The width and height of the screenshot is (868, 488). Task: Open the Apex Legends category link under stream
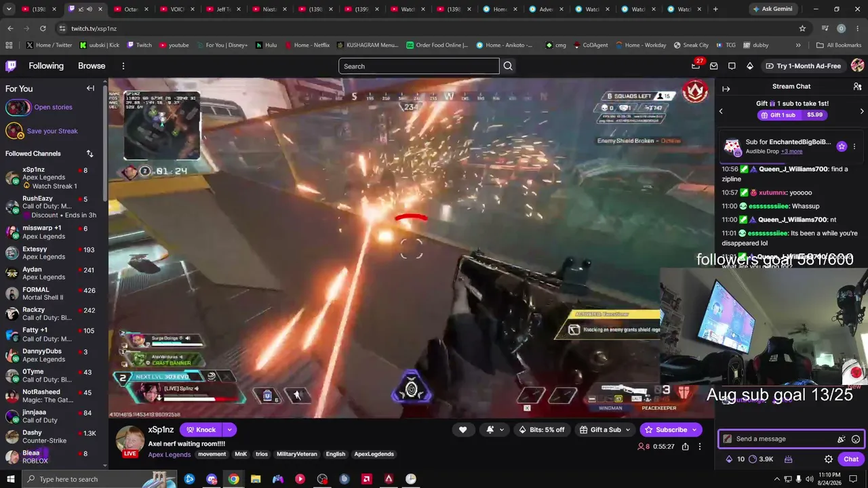[x=170, y=455]
